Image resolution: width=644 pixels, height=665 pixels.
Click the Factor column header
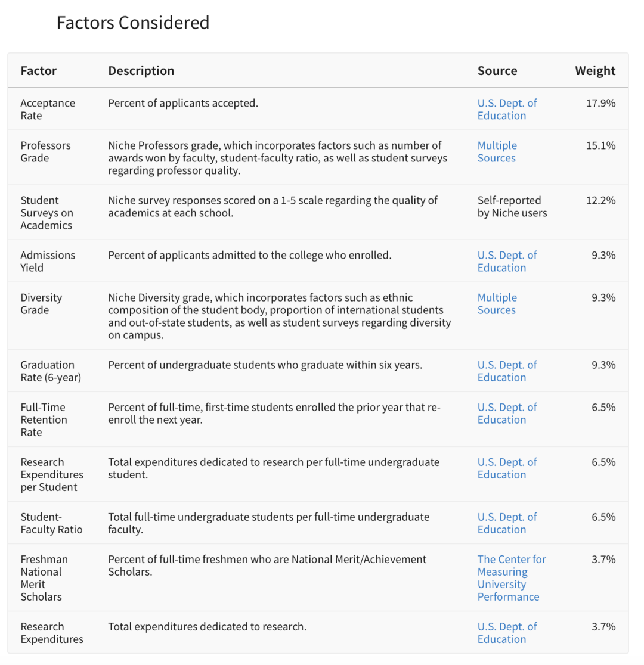[x=39, y=71]
